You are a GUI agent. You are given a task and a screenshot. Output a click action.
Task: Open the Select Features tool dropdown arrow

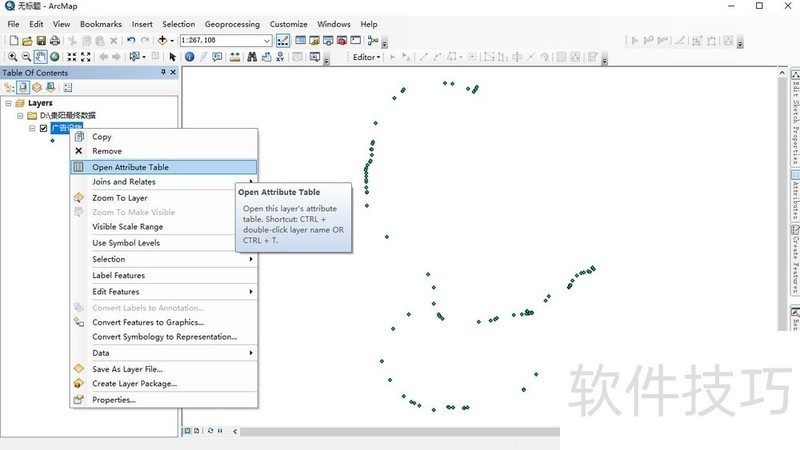(x=144, y=57)
